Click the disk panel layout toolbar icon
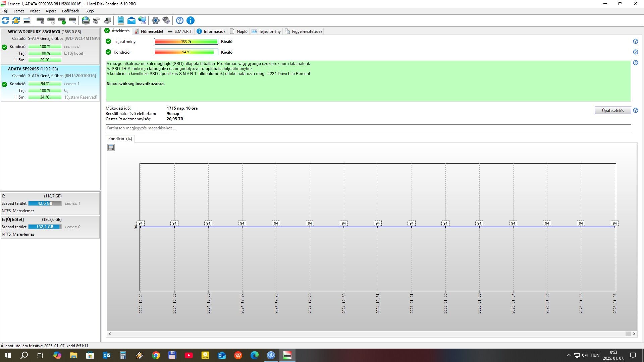Screen dimensions: 644x362 [27, 20]
